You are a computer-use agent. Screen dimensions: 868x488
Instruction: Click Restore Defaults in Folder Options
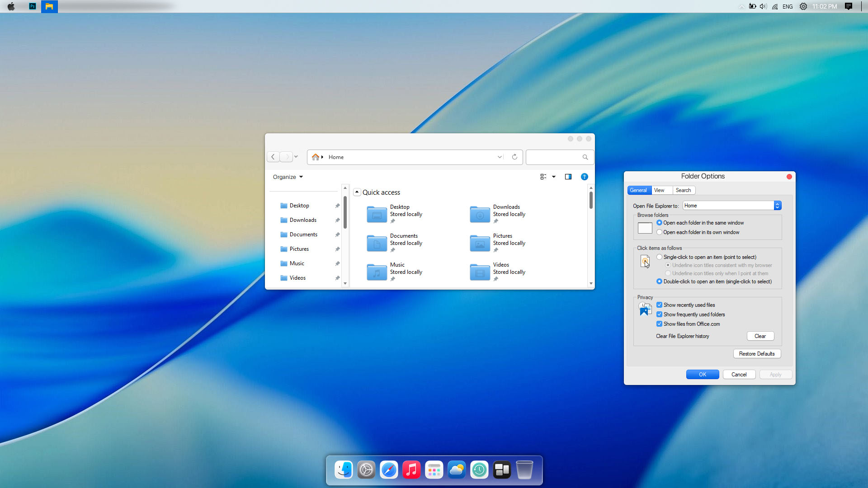pyautogui.click(x=757, y=353)
